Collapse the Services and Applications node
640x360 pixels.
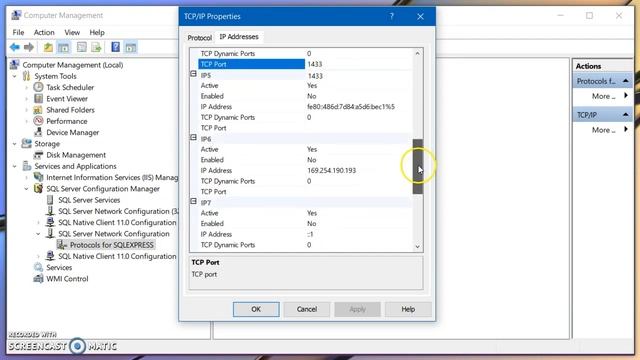coord(15,166)
